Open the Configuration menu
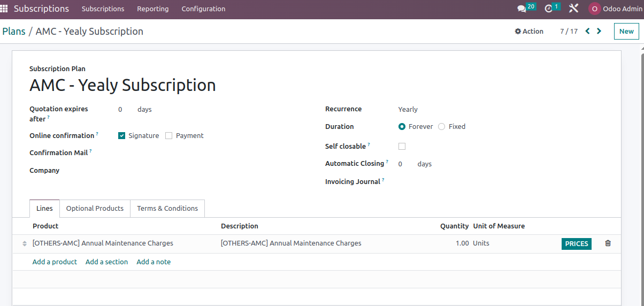The height and width of the screenshot is (306, 644). (x=203, y=9)
